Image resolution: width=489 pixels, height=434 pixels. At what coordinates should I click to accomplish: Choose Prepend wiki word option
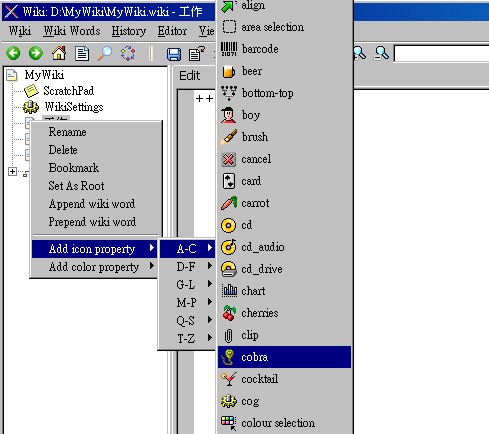point(97,222)
